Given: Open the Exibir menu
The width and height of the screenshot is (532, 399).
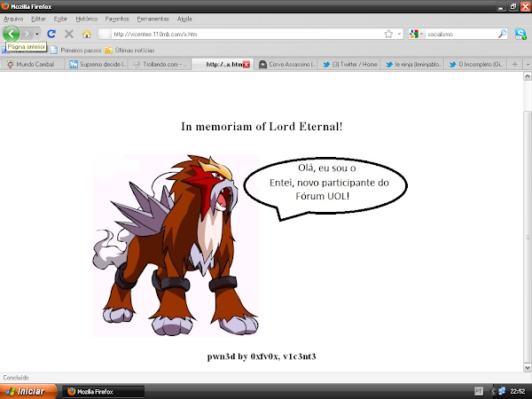Looking at the screenshot, I should 60,19.
